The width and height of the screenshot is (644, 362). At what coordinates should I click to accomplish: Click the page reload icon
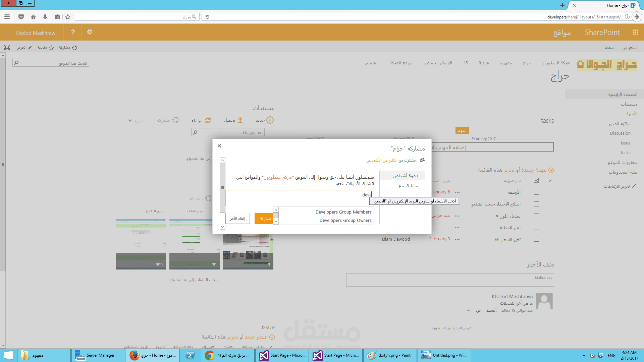[207, 17]
